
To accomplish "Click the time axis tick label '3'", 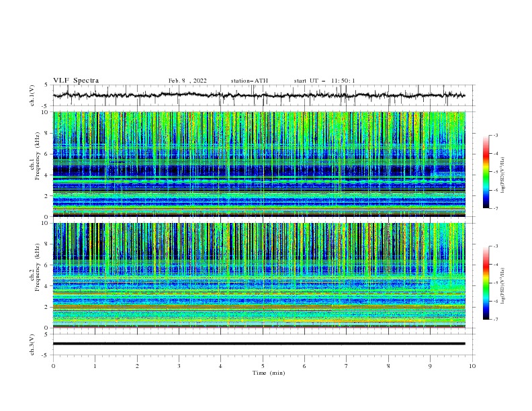I will [179, 366].
